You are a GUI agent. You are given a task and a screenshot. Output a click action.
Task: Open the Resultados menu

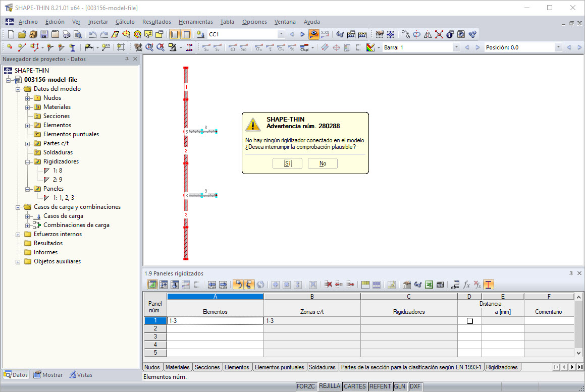tap(156, 22)
